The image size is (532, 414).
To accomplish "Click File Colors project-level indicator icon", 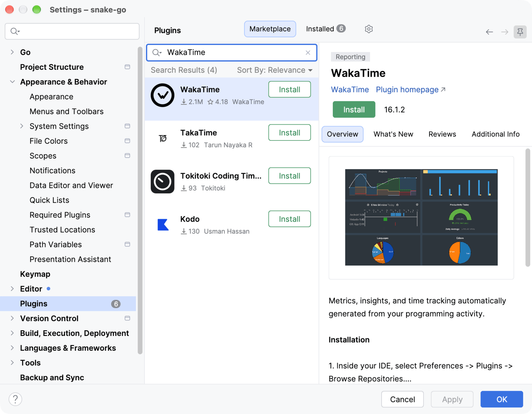I will 127,141.
